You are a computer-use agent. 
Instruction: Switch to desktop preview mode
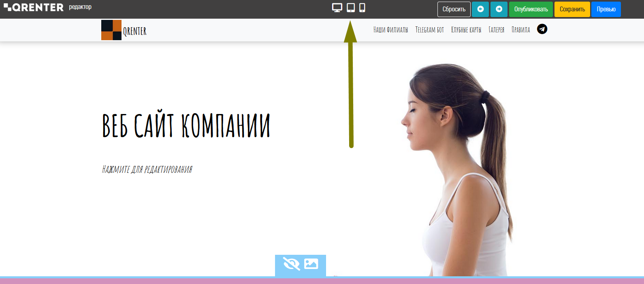pyautogui.click(x=337, y=8)
